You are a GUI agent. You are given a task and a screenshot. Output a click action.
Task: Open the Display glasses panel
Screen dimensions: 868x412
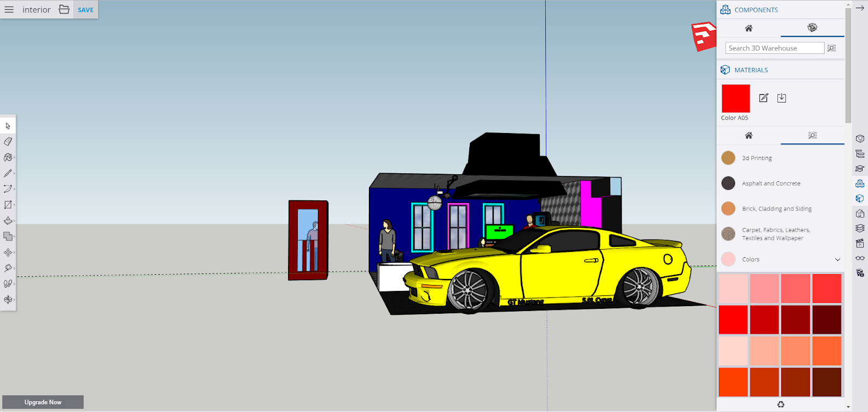860,258
